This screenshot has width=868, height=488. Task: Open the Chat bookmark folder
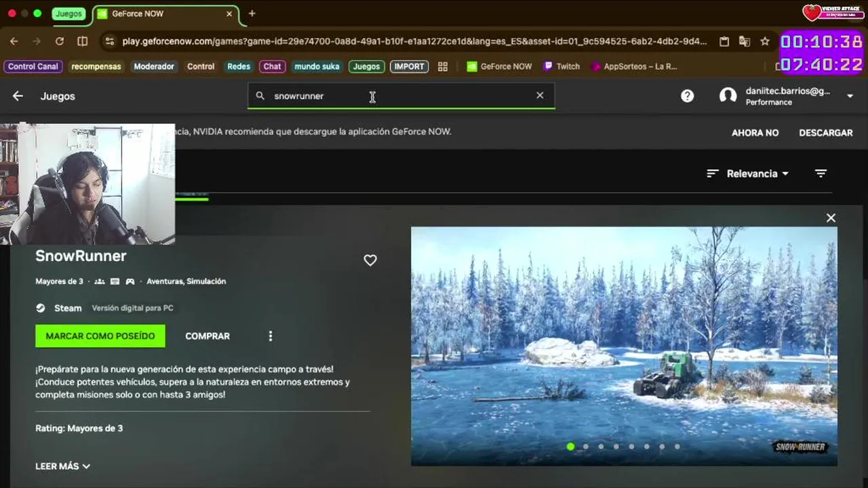[272, 66]
